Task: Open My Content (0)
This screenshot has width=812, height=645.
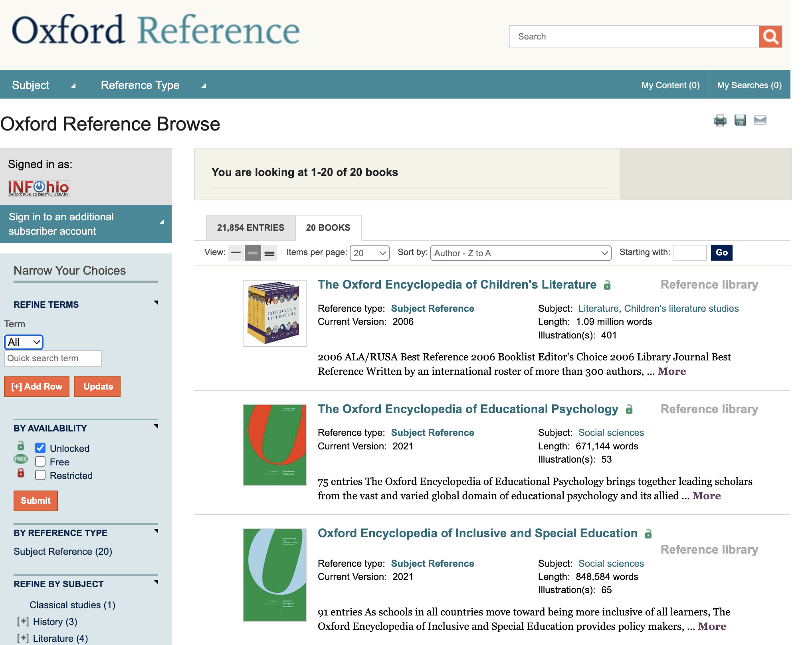Action: pos(670,85)
